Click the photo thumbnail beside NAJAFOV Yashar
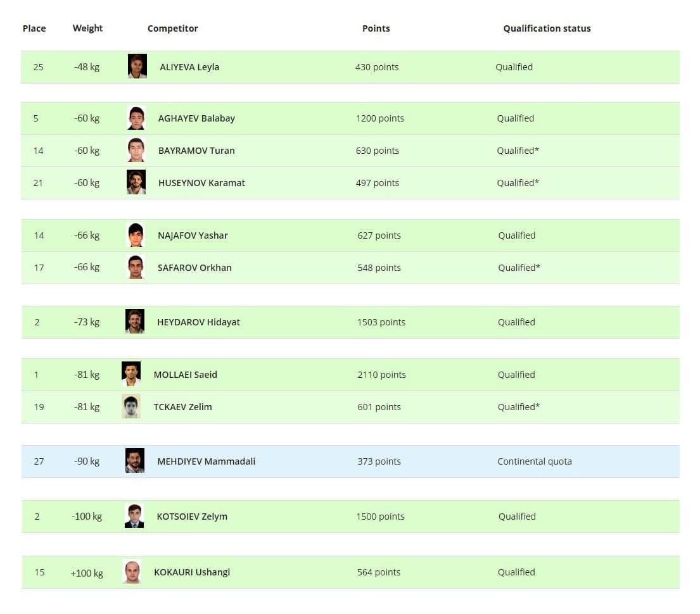The width and height of the screenshot is (700, 614). tap(136, 235)
